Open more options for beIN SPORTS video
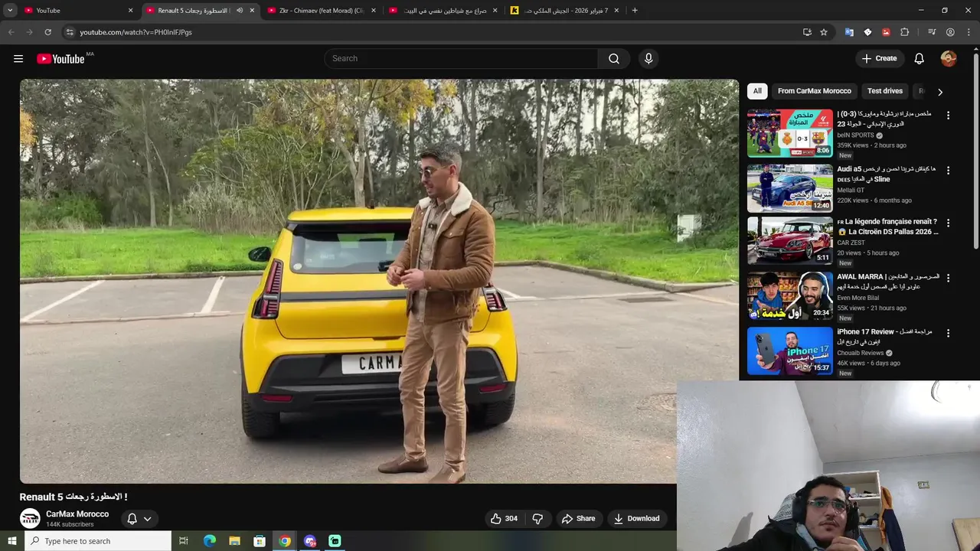The width and height of the screenshot is (980, 551). tap(948, 116)
